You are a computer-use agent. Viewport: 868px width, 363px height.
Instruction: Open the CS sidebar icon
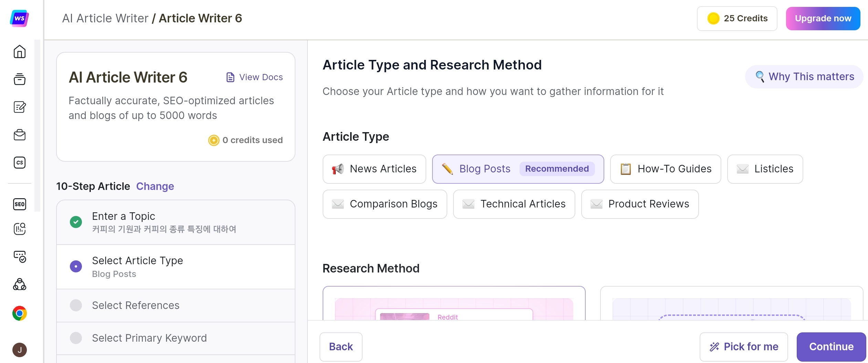[20, 162]
